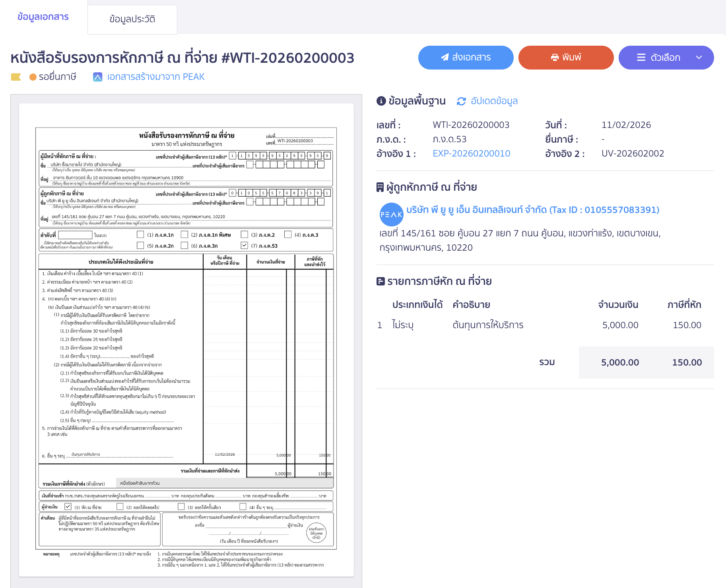The image size is (726, 588).
Task: Select the ข้อมูลเอกสาร tab
Action: coord(43,17)
